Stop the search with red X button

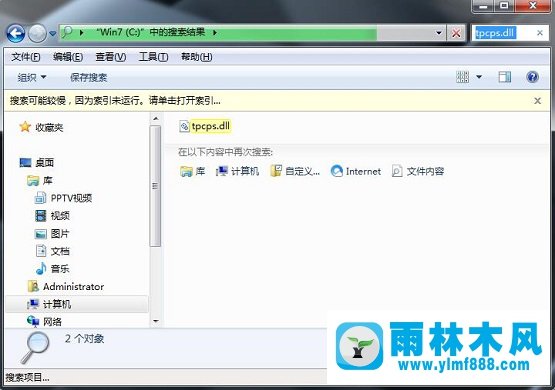[x=456, y=33]
